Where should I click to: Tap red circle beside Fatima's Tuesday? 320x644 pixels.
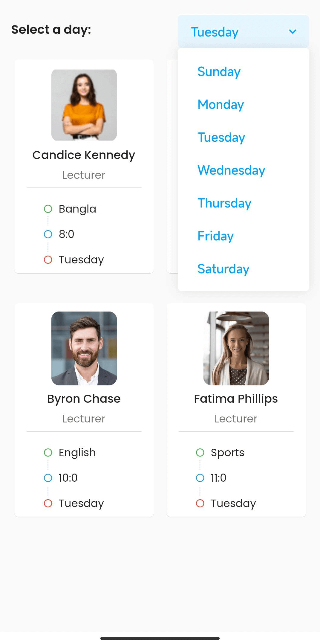point(200,503)
